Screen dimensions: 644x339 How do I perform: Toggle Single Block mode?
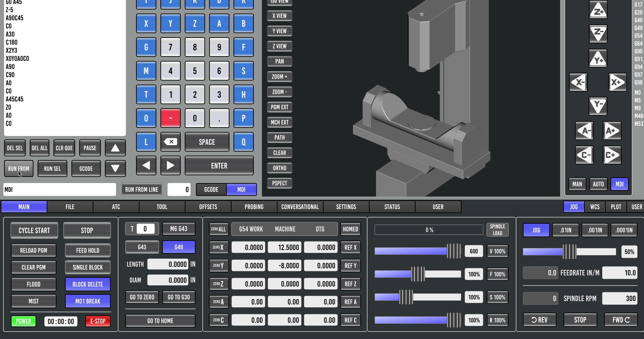88,267
